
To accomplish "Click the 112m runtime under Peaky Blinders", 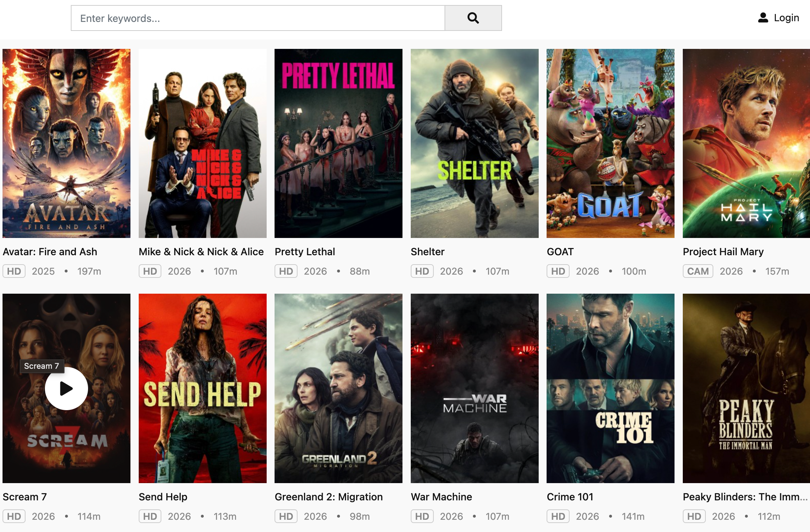I will 769,516.
